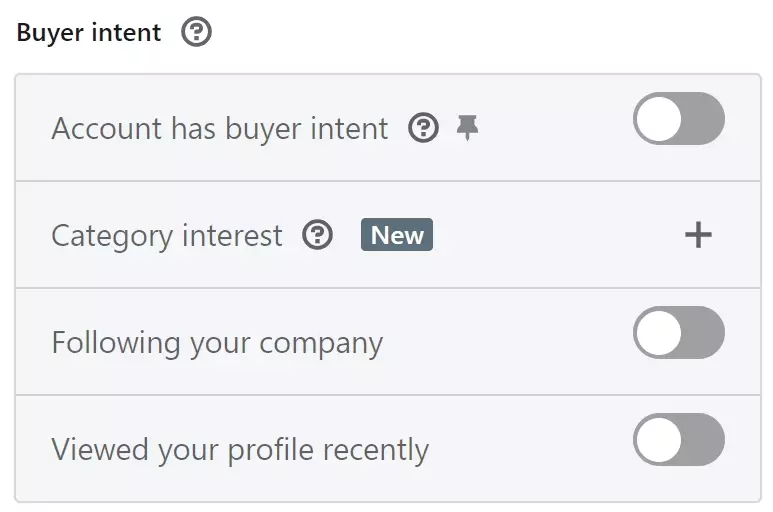The height and width of the screenshot is (512, 773).
Task: Toggle Viewed your profile recently on
Action: point(679,440)
